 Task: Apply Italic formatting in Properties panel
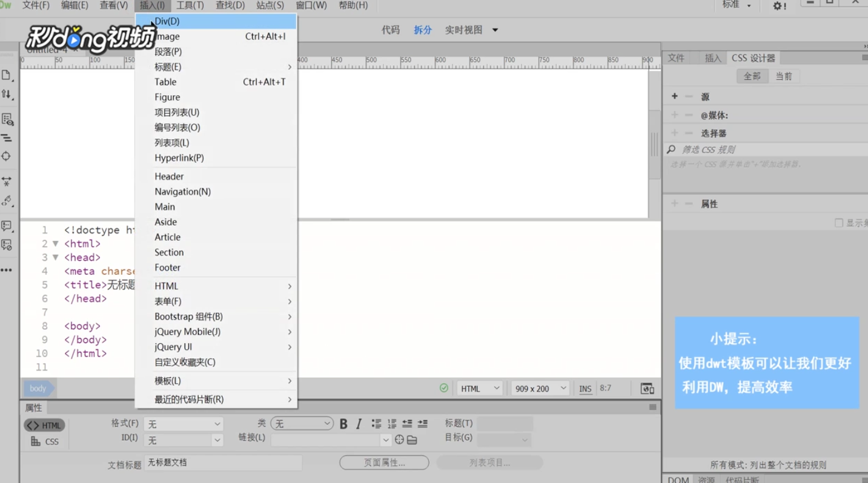point(359,424)
